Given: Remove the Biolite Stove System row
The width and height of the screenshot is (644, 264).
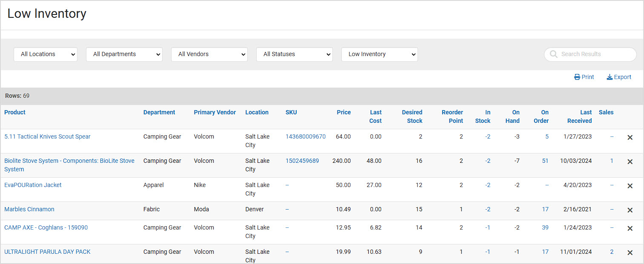Looking at the screenshot, I should point(630,162).
